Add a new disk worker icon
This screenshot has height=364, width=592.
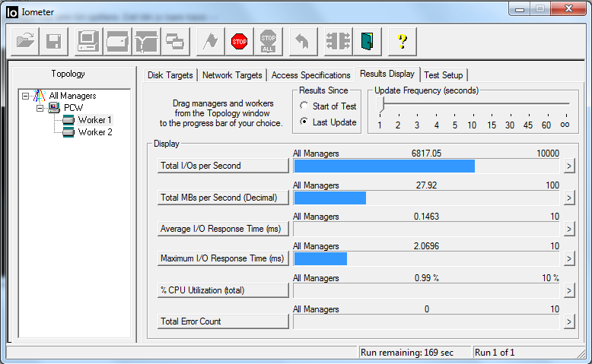pos(117,41)
